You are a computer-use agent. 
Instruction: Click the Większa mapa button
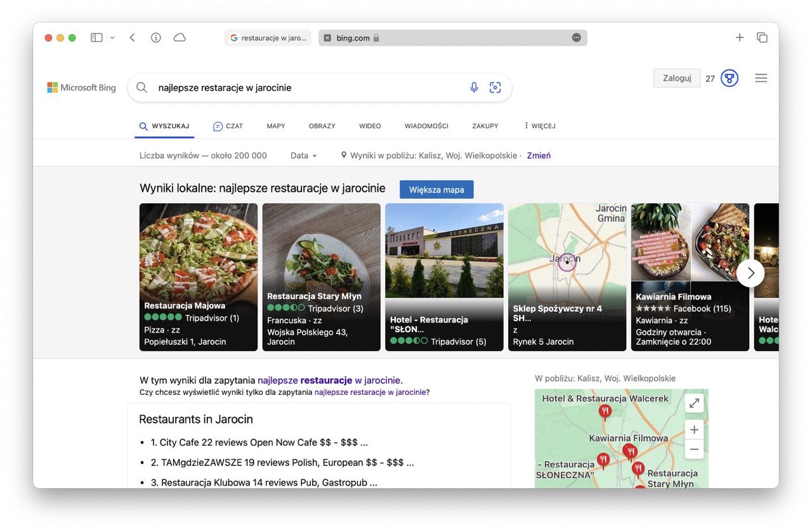[x=436, y=190]
